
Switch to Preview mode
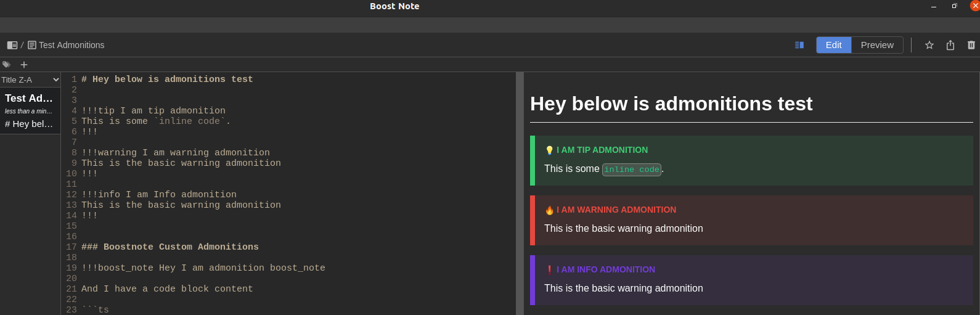point(877,45)
